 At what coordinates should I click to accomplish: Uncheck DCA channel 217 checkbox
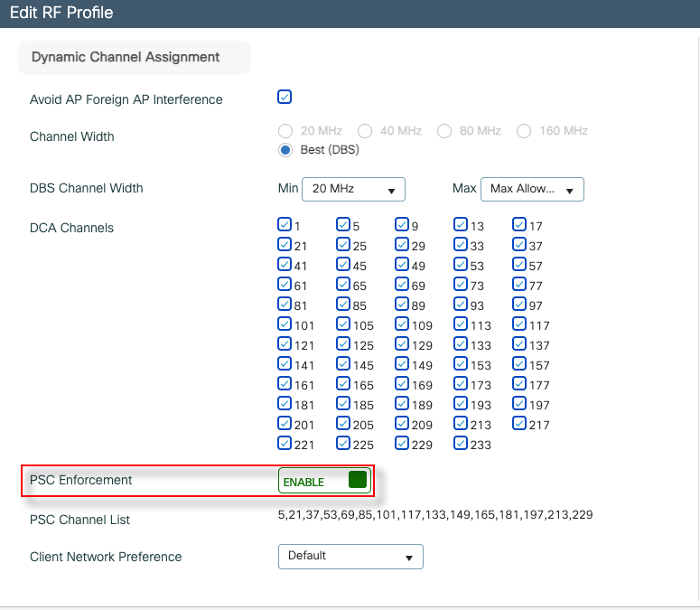(x=519, y=423)
